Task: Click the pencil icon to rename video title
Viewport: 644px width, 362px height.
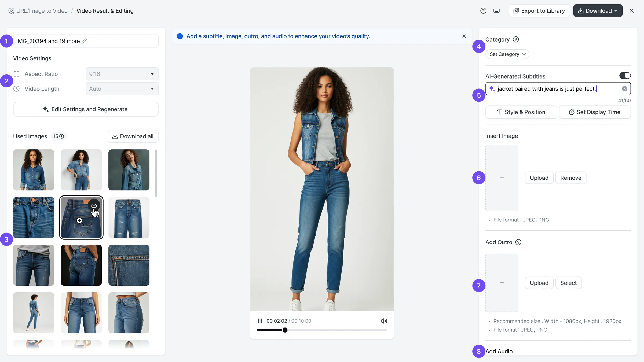Action: click(x=84, y=41)
